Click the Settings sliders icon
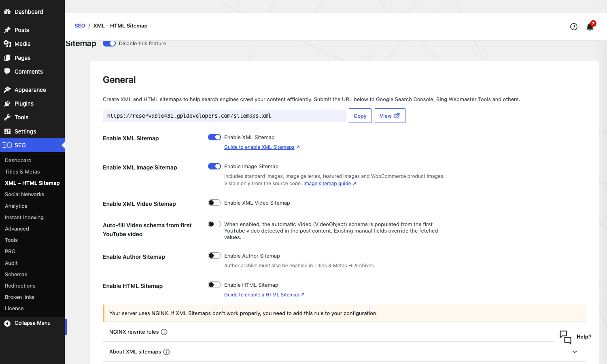Screen dimensions: 607x364 point(7,131)
